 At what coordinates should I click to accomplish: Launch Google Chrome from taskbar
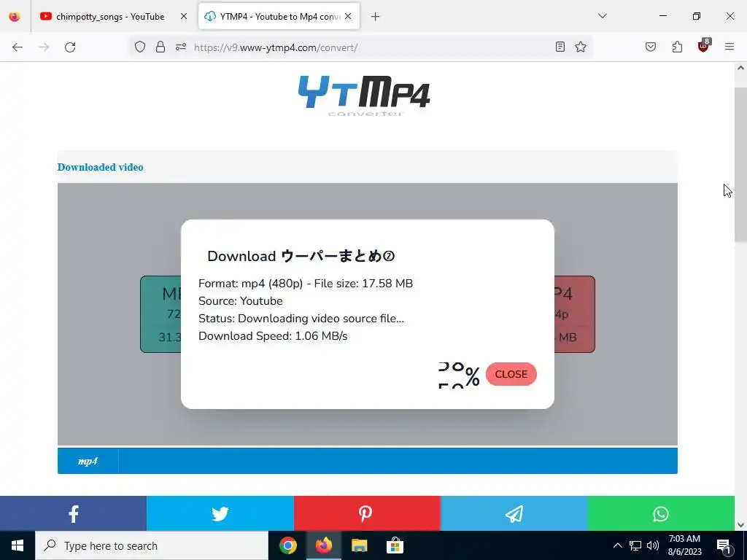[x=287, y=545]
